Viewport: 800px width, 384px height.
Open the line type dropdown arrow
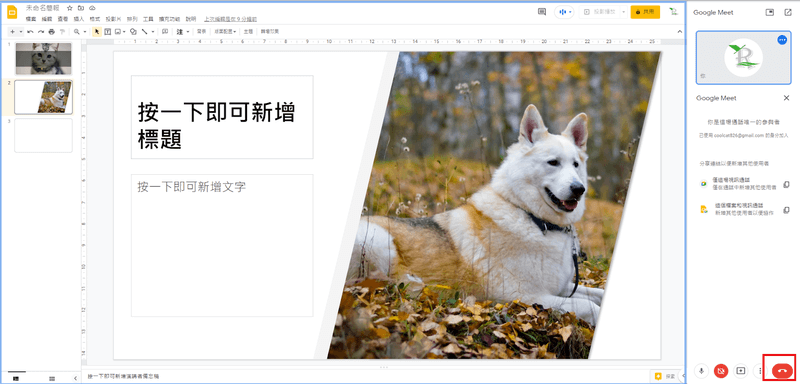pos(153,32)
